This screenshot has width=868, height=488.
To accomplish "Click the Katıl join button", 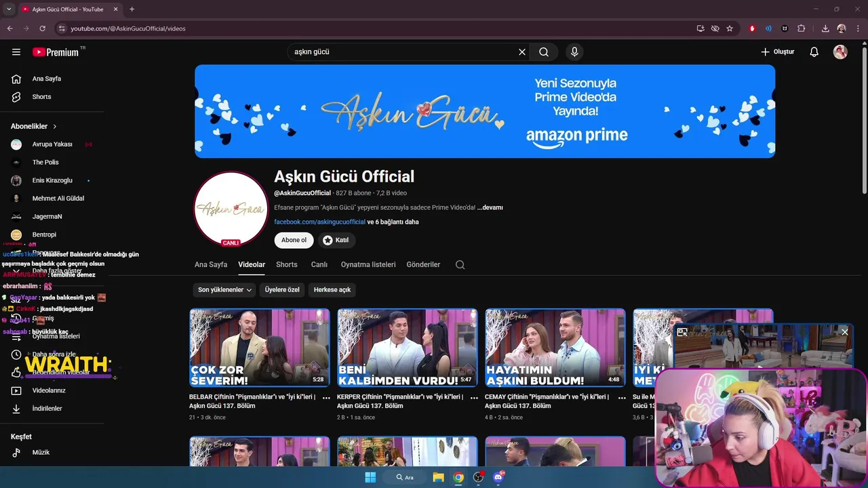I will pyautogui.click(x=336, y=240).
